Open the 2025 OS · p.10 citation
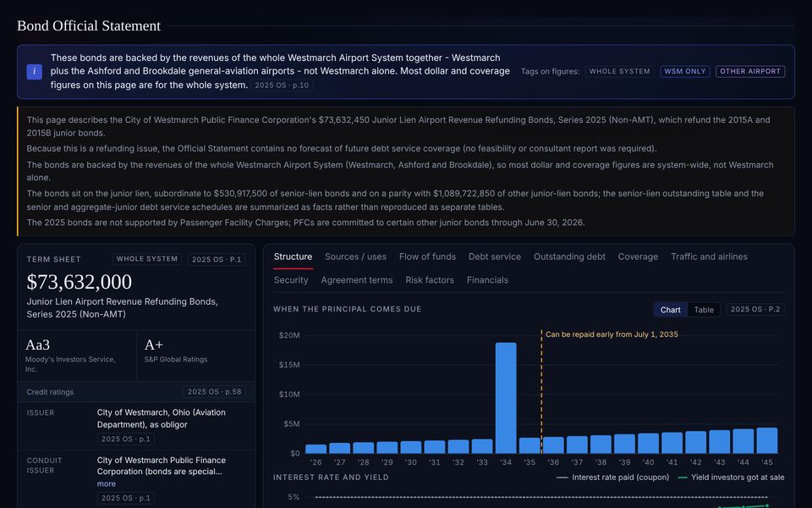Viewport: 812px width, 508px height. coord(282,86)
